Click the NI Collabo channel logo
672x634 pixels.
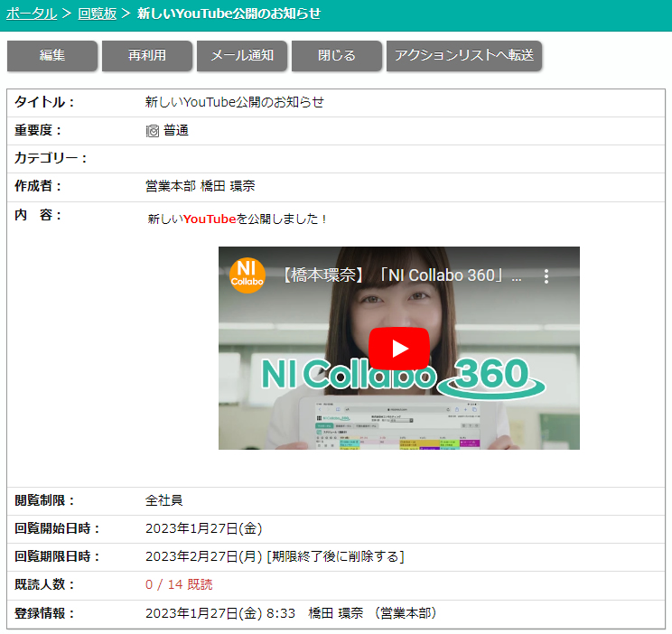(247, 275)
